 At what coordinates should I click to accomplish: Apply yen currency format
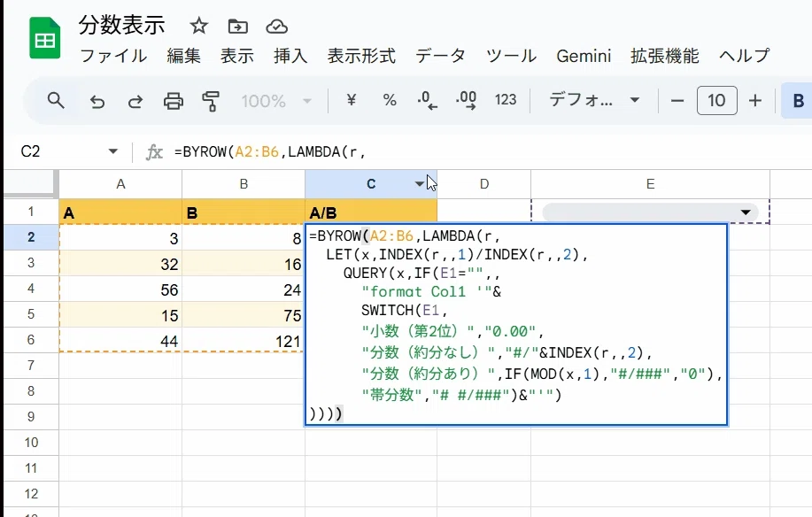pyautogui.click(x=352, y=100)
